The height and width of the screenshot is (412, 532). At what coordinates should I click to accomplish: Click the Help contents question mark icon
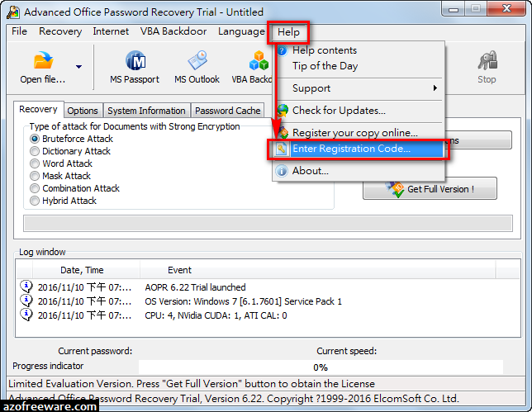283,50
